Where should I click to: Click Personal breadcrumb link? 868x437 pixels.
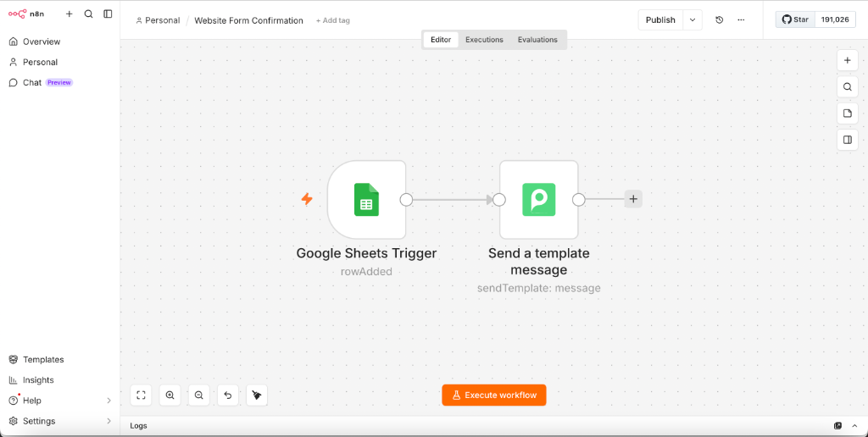pyautogui.click(x=158, y=20)
